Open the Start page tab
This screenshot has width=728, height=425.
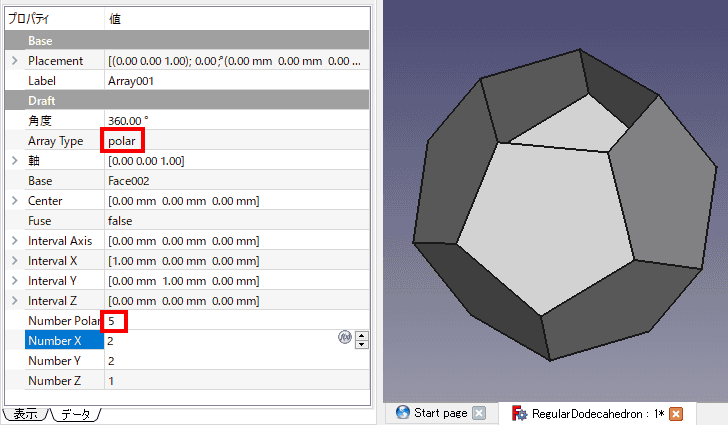[440, 413]
